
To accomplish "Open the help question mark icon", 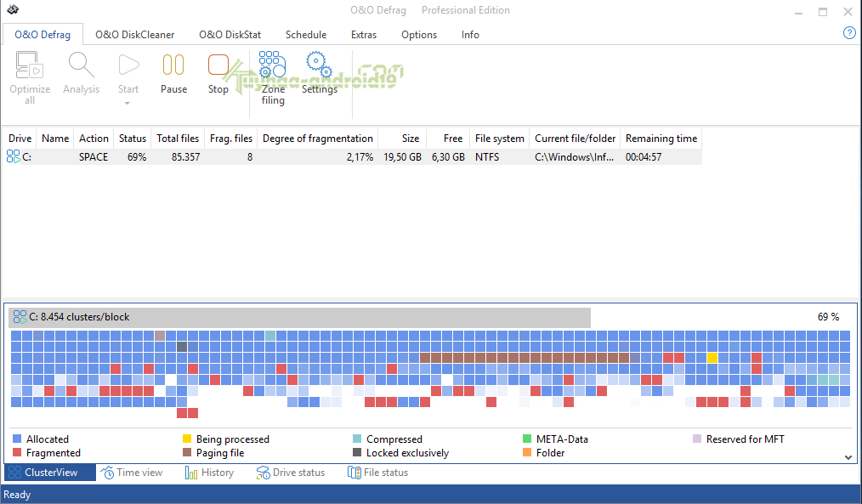I will 849,33.
